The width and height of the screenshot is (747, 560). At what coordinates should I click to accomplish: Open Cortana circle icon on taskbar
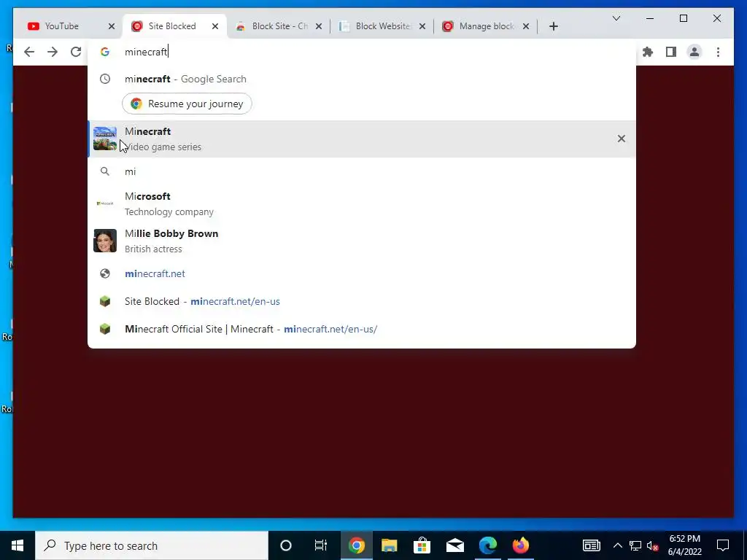[285, 545]
